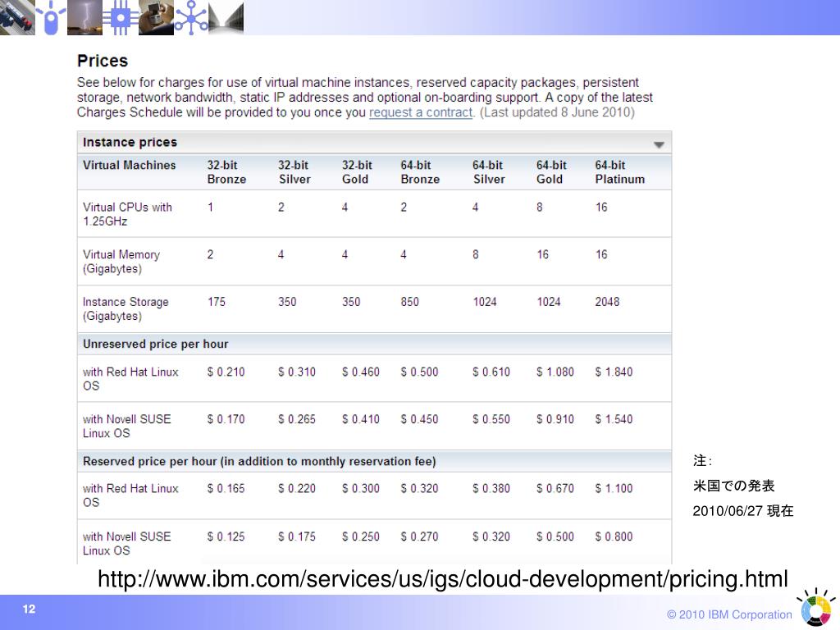Click the $ 0.310 Red Hat price

[x=297, y=372]
